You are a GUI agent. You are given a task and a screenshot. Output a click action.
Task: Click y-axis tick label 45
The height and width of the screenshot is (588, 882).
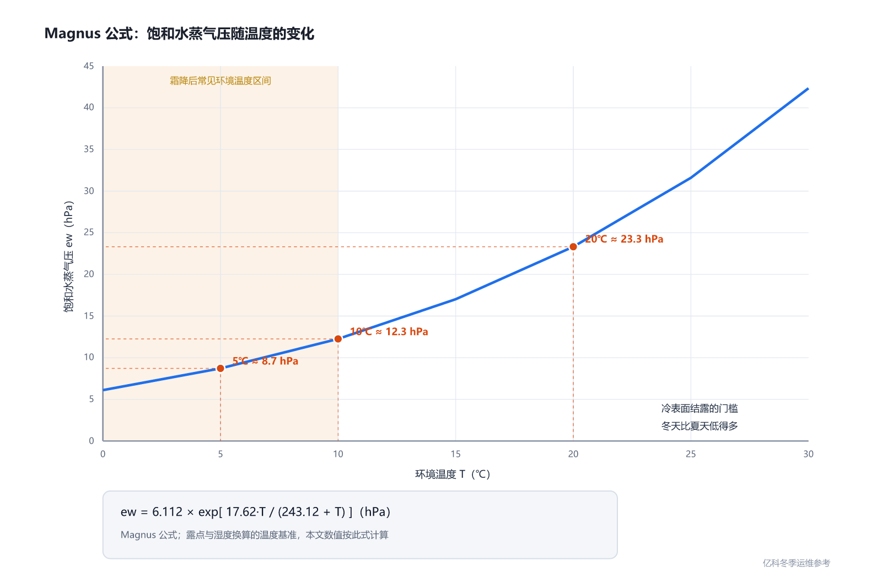tap(89, 66)
